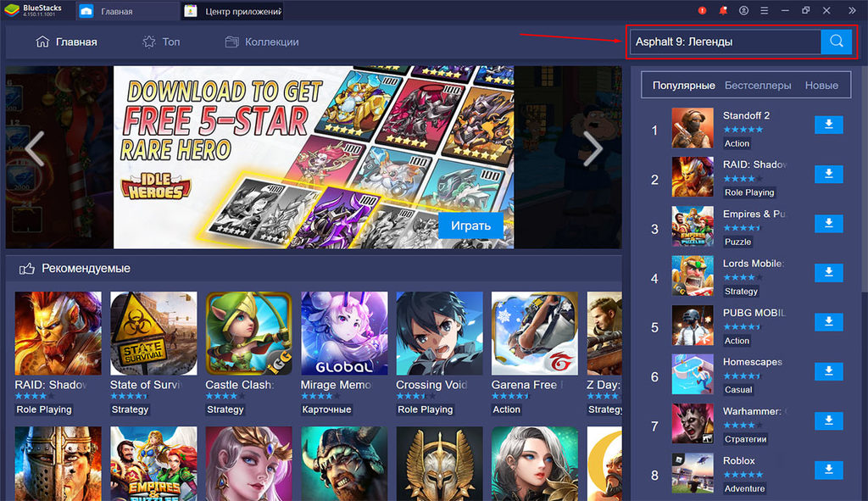Image resolution: width=868 pixels, height=501 pixels.
Task: Open the Empires & Puzzles icon in bottom row
Action: click(x=153, y=464)
